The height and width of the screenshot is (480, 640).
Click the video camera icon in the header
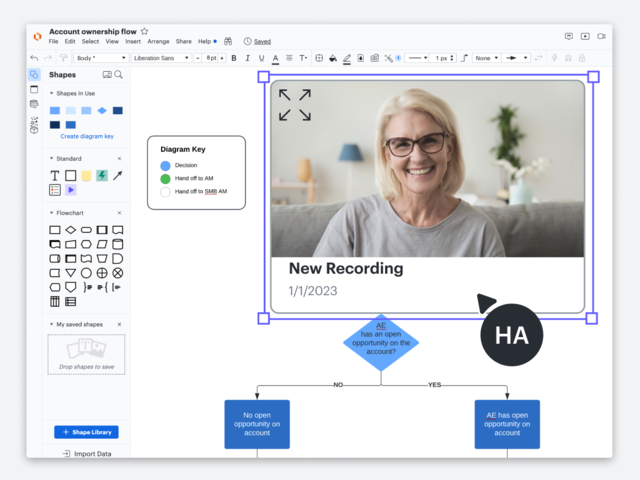601,36
